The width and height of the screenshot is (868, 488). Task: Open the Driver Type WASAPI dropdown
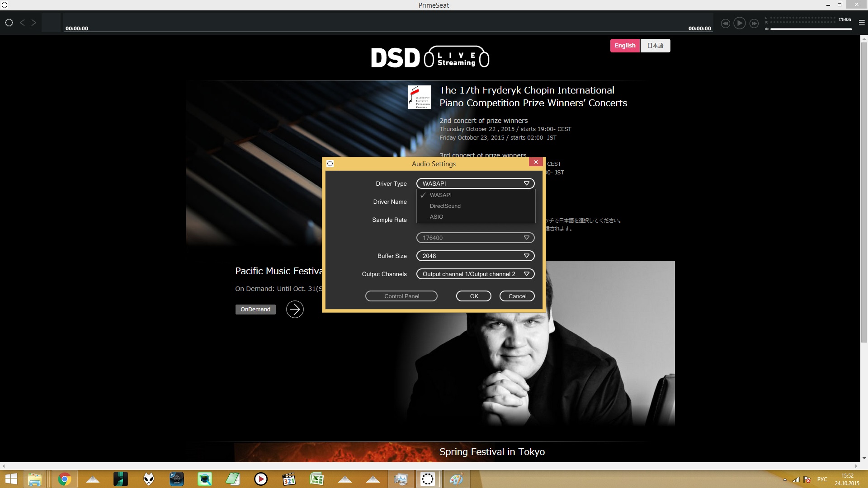coord(475,183)
